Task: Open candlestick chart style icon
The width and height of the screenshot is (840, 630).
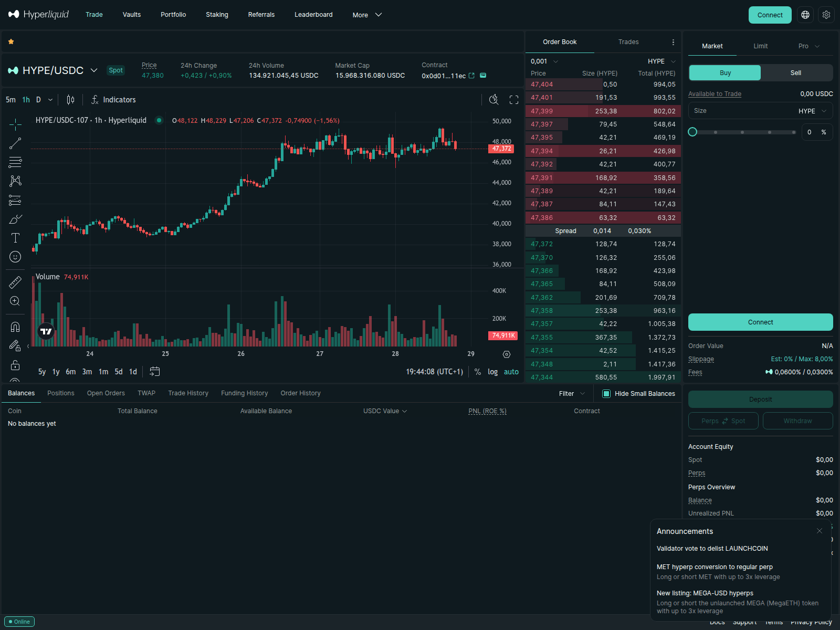Action: pos(70,100)
